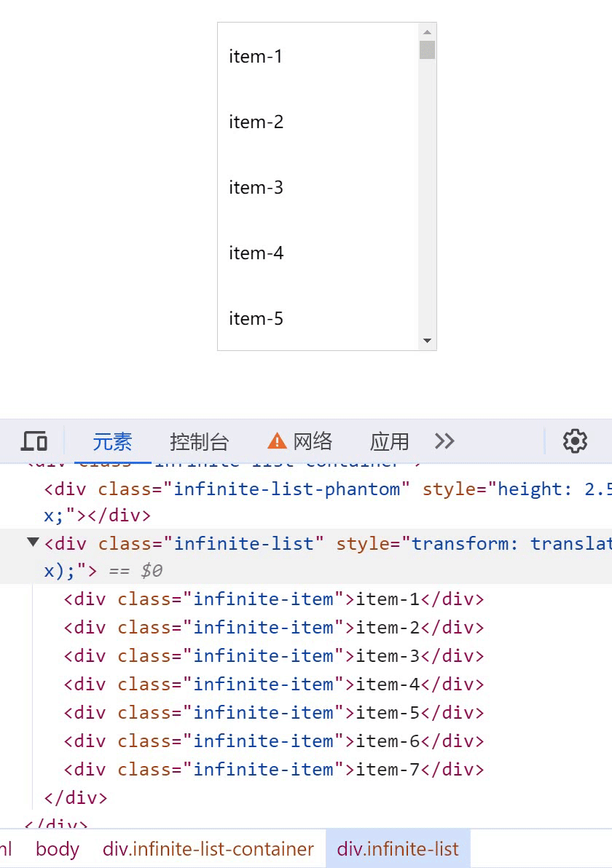Click item-1 in the rendered list
This screenshot has width=612, height=868.
[255, 56]
